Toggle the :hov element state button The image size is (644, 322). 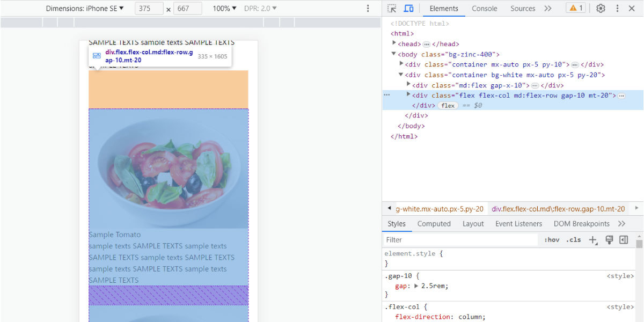(x=552, y=240)
